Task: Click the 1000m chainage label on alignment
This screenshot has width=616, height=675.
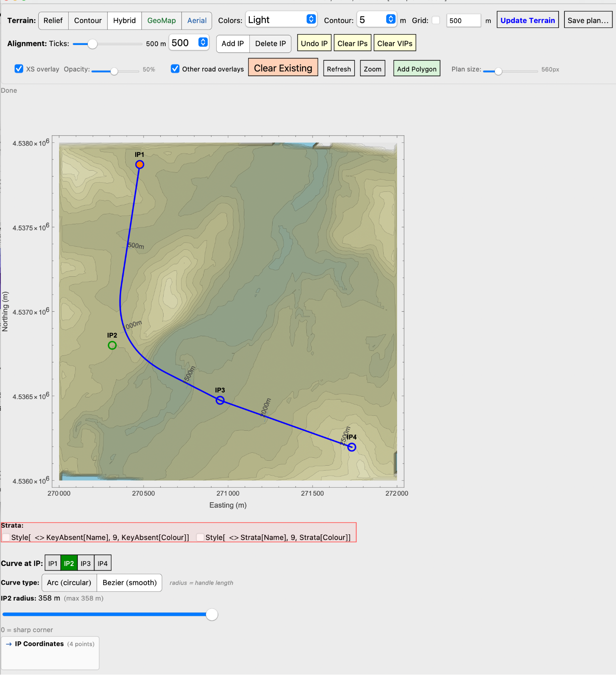Action: point(133,325)
